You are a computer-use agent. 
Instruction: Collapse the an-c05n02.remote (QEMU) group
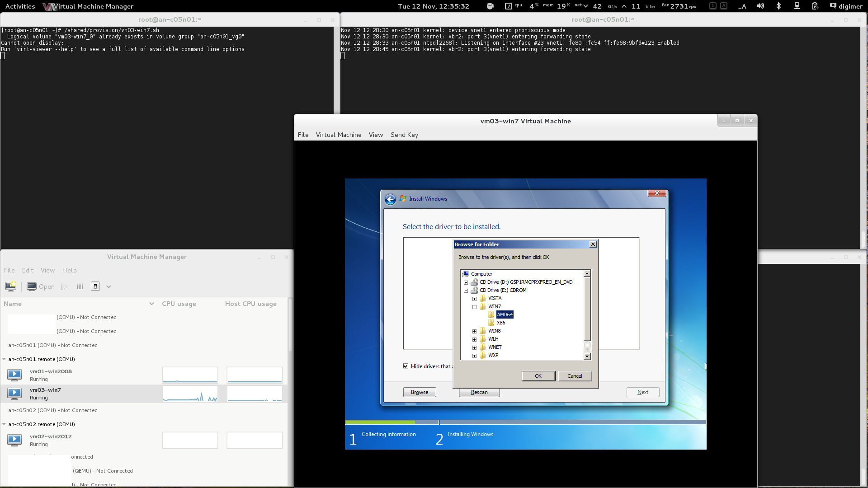pos(4,424)
